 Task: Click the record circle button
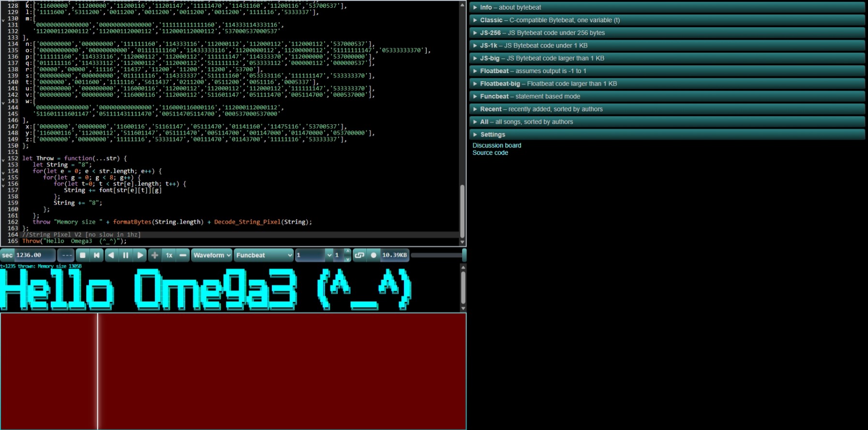374,255
